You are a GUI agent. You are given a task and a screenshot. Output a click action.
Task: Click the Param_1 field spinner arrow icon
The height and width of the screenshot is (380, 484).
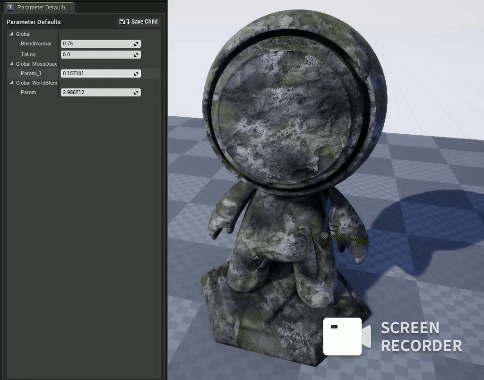(x=136, y=74)
